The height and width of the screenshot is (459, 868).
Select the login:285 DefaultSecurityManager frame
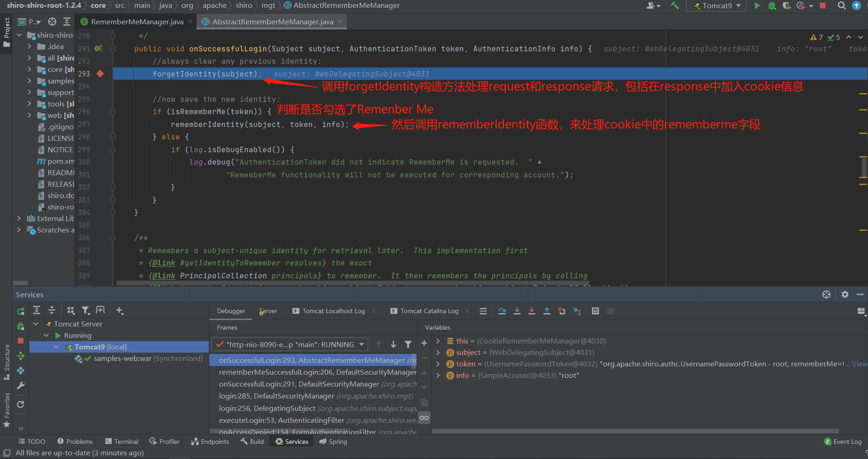(313, 396)
